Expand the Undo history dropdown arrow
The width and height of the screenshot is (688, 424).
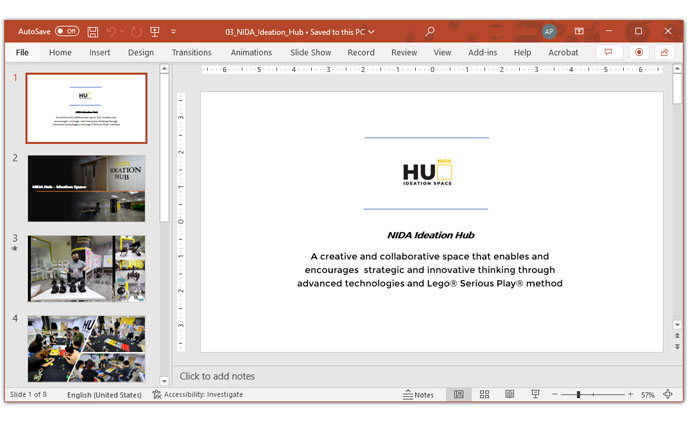[122, 32]
